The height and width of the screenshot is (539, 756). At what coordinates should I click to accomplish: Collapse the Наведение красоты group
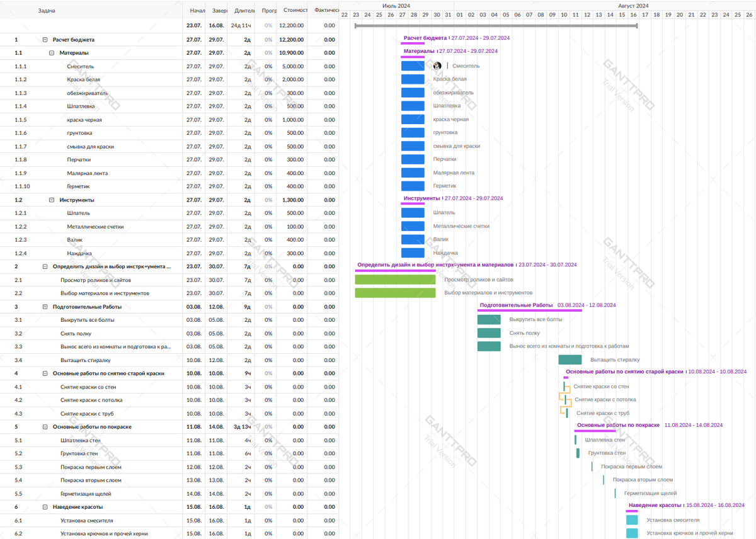point(45,508)
